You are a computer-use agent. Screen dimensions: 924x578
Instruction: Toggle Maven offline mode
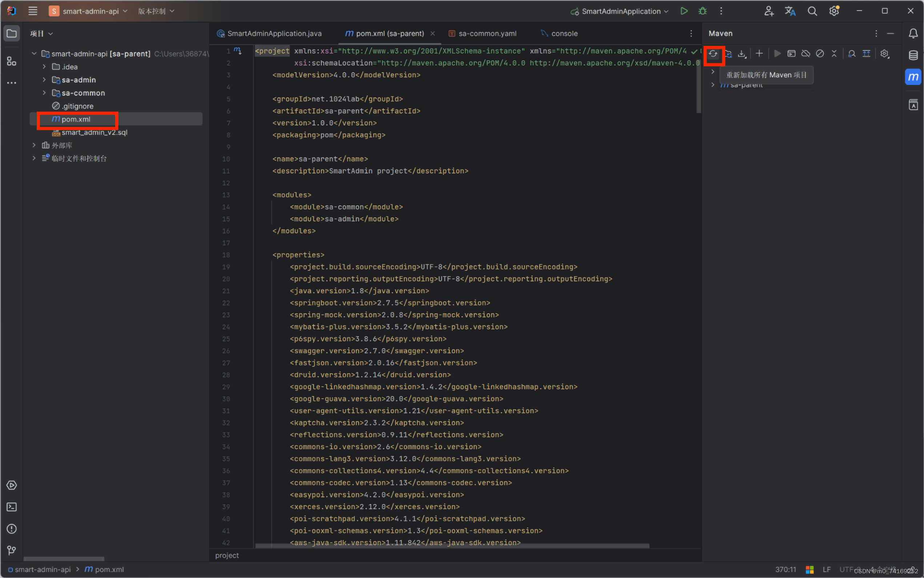click(x=806, y=53)
